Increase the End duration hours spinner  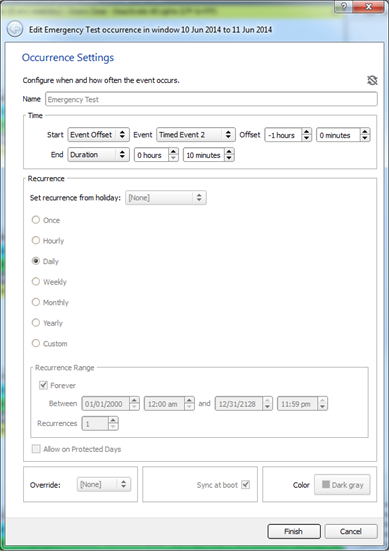(x=173, y=151)
